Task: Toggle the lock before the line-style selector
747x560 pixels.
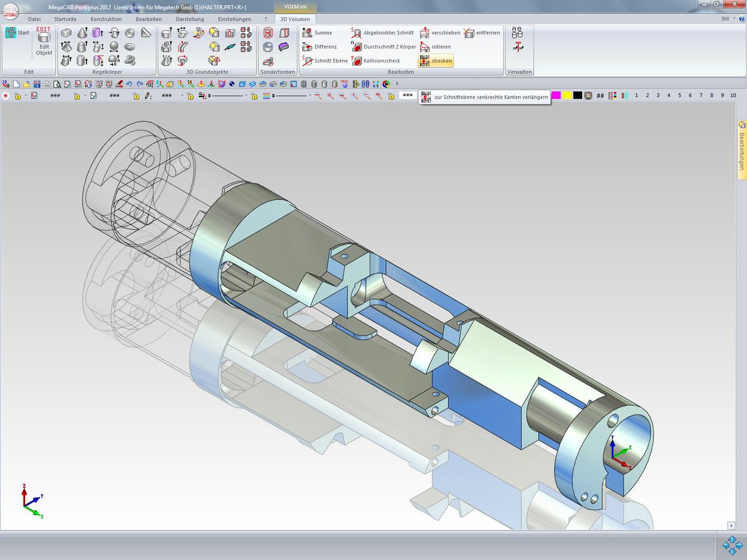Action: tap(190, 96)
